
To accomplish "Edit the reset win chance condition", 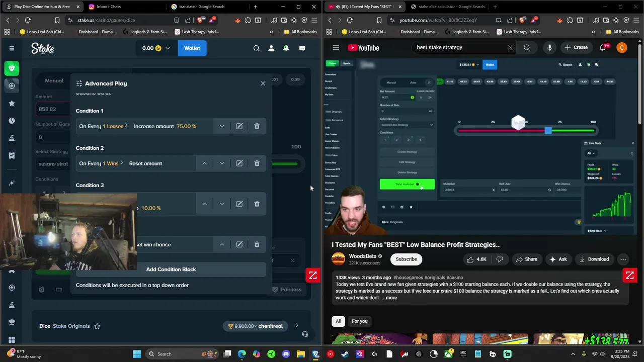I will (239, 244).
